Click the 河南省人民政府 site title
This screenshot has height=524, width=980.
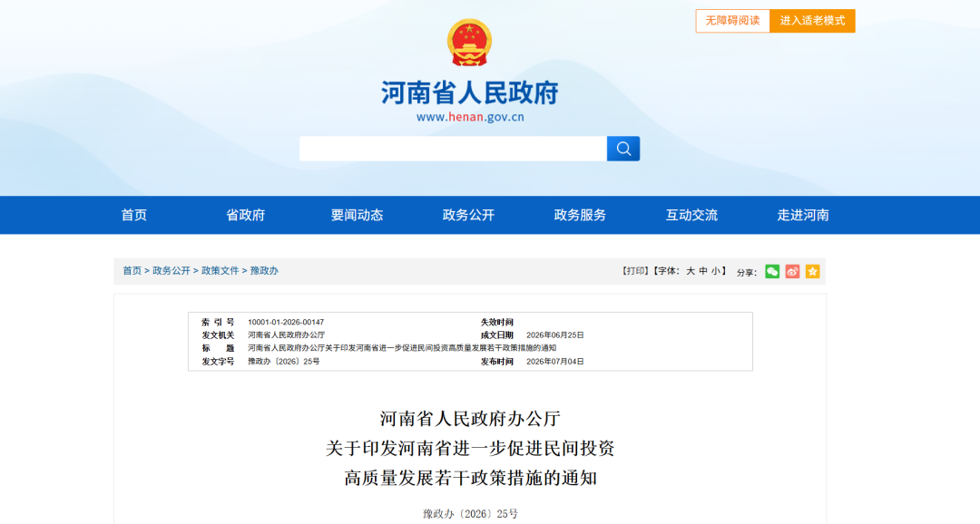point(470,92)
